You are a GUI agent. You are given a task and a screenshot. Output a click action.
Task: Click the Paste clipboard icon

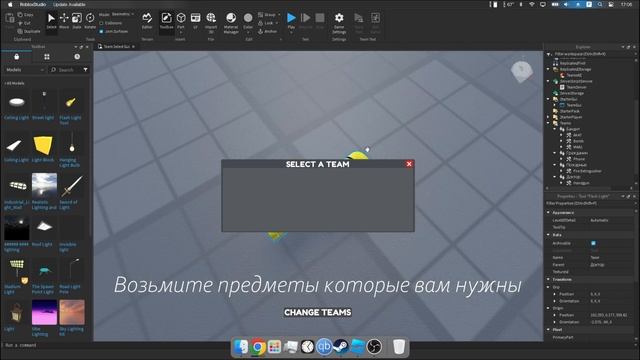(9, 19)
